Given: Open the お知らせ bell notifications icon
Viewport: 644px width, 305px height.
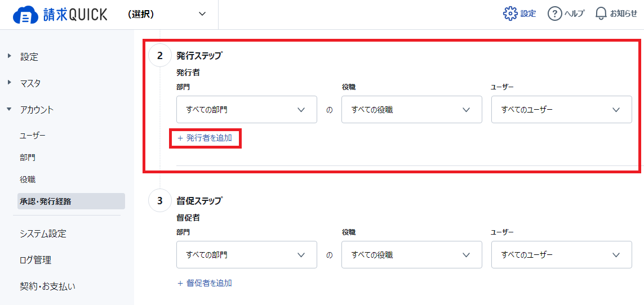Looking at the screenshot, I should tap(601, 14).
